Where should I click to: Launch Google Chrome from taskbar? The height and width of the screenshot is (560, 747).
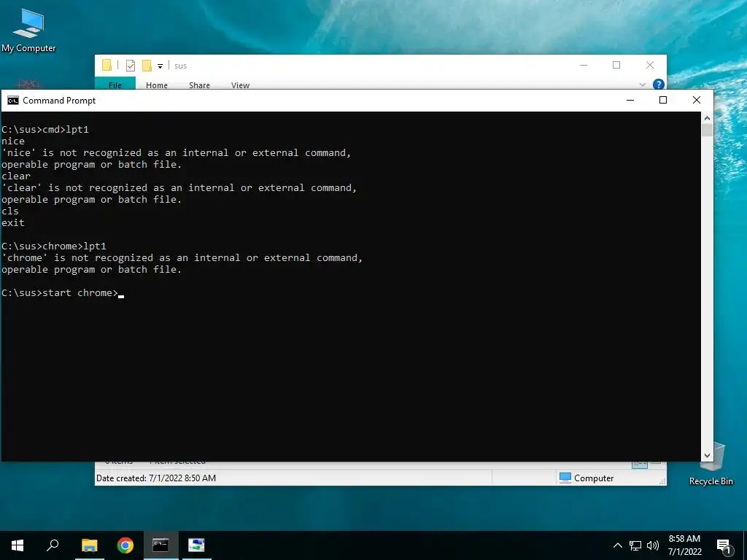point(125,545)
